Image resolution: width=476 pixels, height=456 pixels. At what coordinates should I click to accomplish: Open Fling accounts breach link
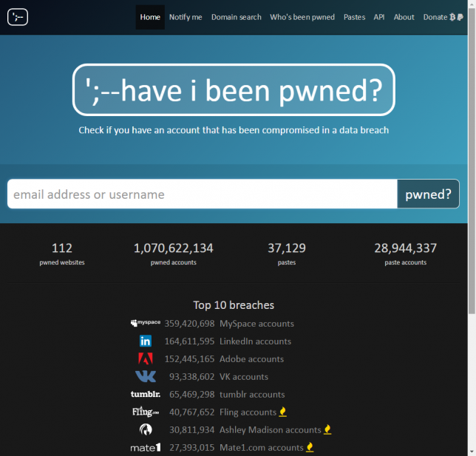click(x=248, y=412)
